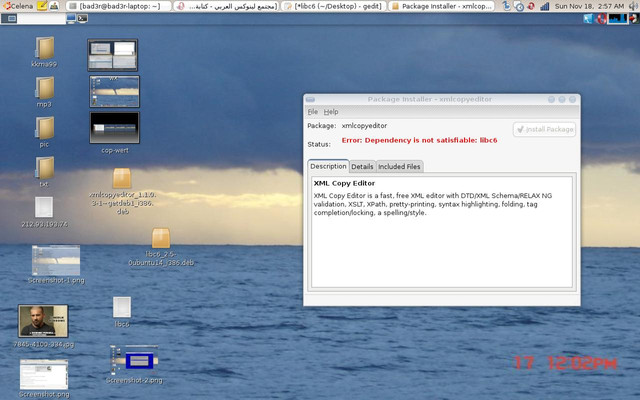This screenshot has width=640, height=400.
Task: Click the computer monitor launcher icon
Action: coord(71,18)
